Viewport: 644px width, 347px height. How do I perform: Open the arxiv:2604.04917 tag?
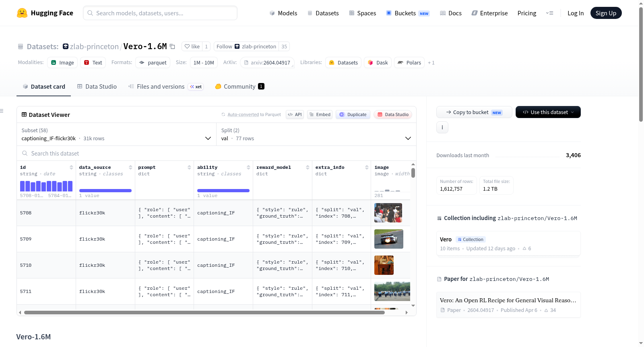(267, 62)
